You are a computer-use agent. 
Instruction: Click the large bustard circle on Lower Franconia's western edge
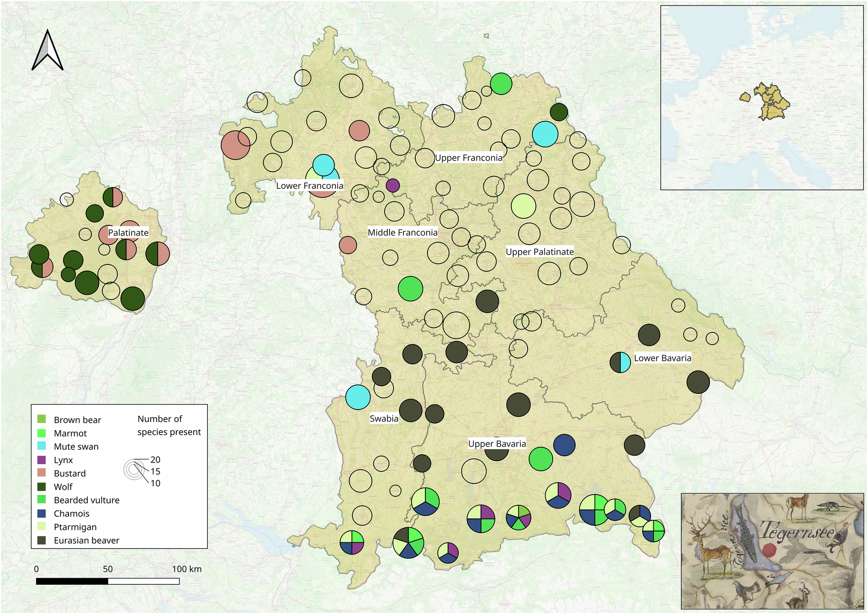235,145
